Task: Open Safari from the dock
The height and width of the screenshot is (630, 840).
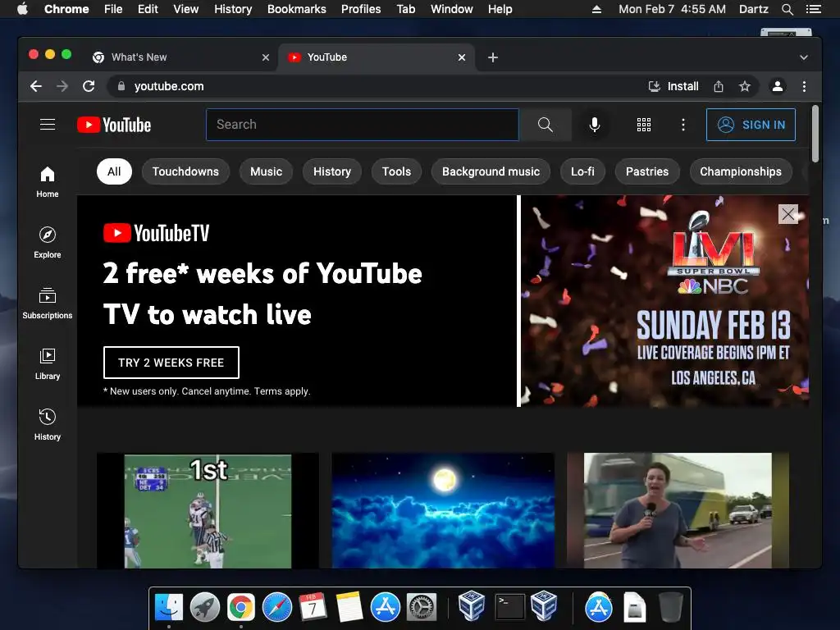Action: 277,607
